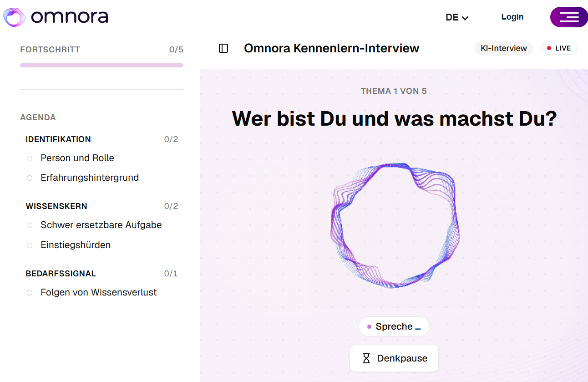Open the purple hamburger menu
The image size is (588, 382).
pos(569,17)
